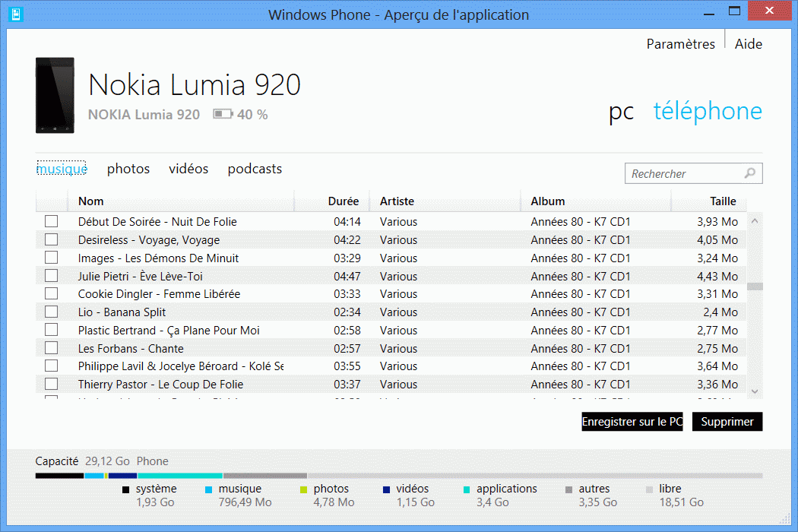The height and width of the screenshot is (532, 798).
Task: Click the battery level icon showing 40 %
Action: coord(223,114)
